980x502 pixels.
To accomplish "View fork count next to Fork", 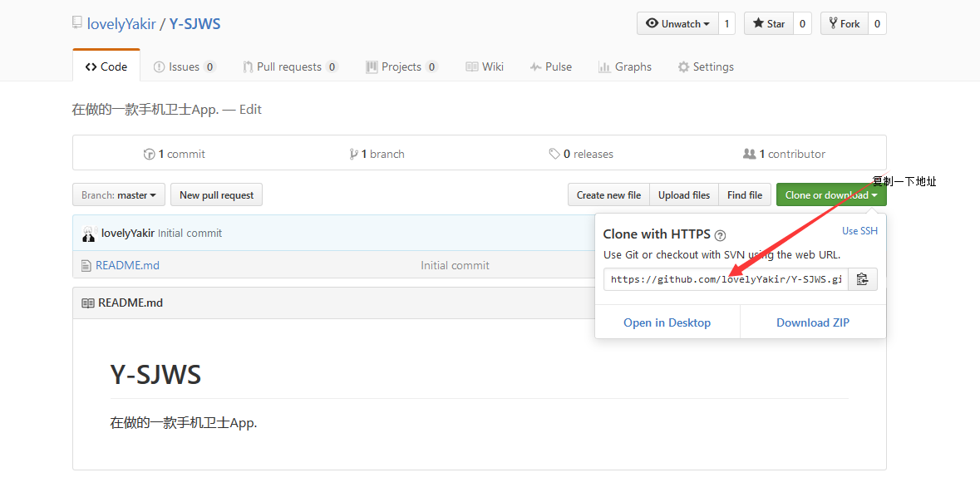I will click(x=877, y=24).
